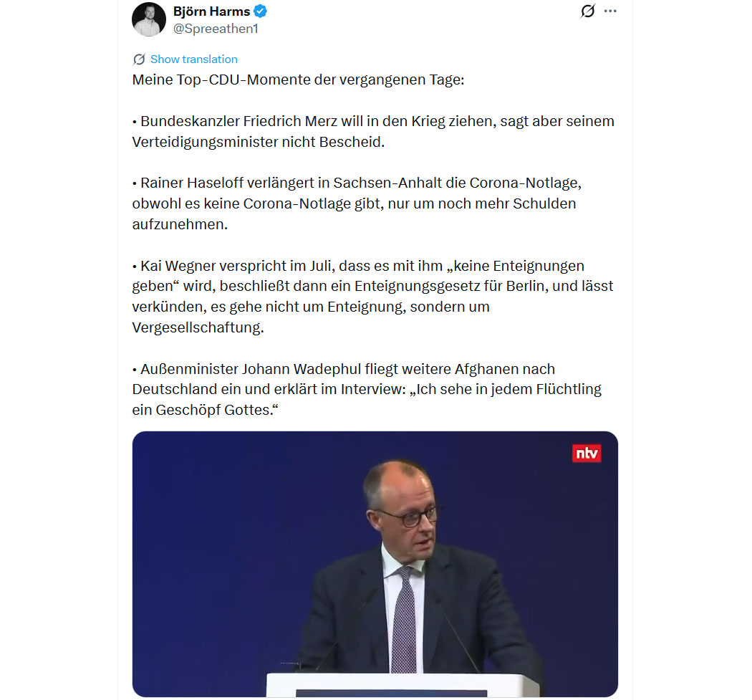
Task: Play the ntv video of the speaker
Action: coord(375,564)
